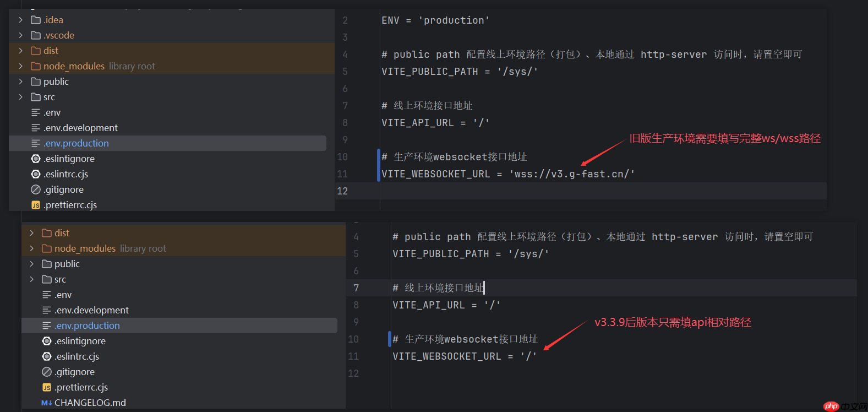Expand node_modules chevron in upper tree
Image resolution: width=868 pixels, height=412 pixels.
20,66
